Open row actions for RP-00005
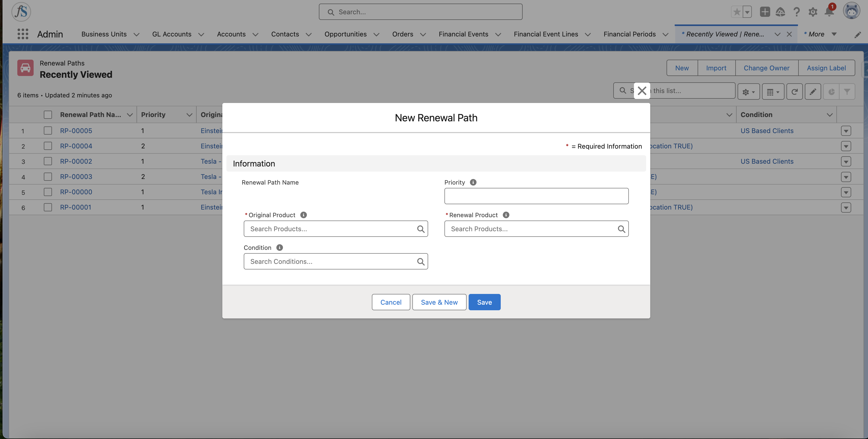The image size is (868, 439). pos(846,131)
